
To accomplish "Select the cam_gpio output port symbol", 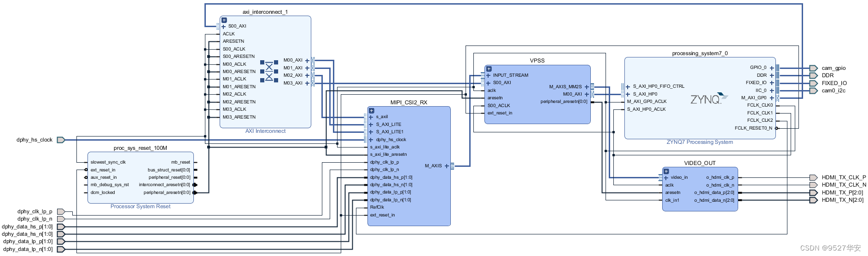I will click(814, 68).
